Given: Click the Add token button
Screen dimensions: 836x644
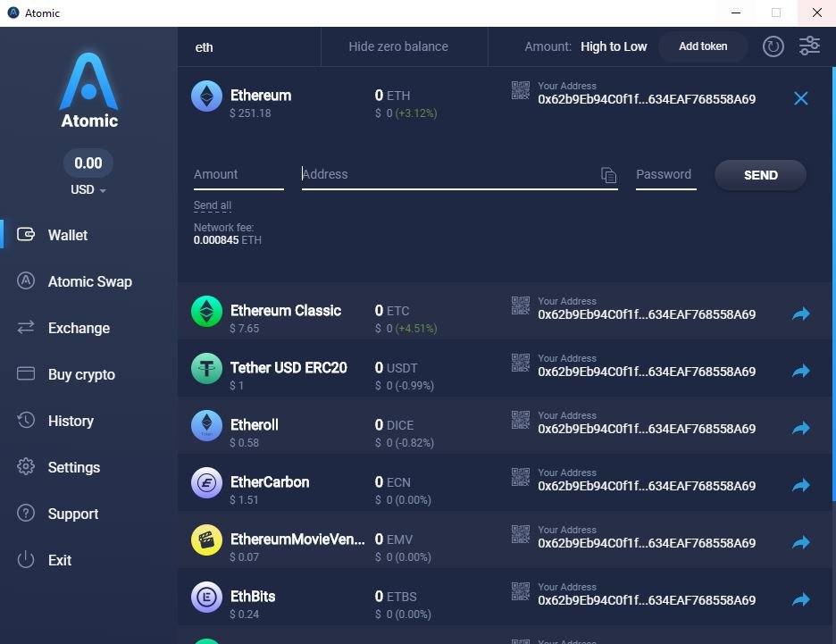Looking at the screenshot, I should click(x=703, y=46).
